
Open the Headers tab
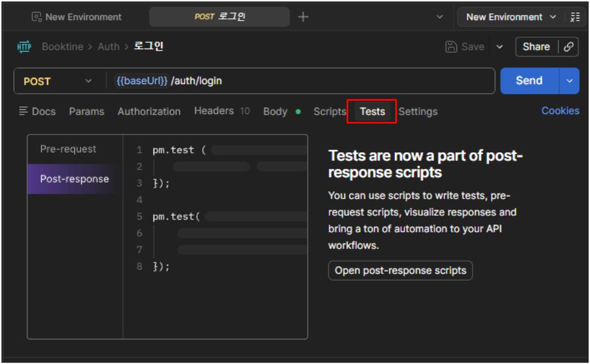pyautogui.click(x=222, y=111)
